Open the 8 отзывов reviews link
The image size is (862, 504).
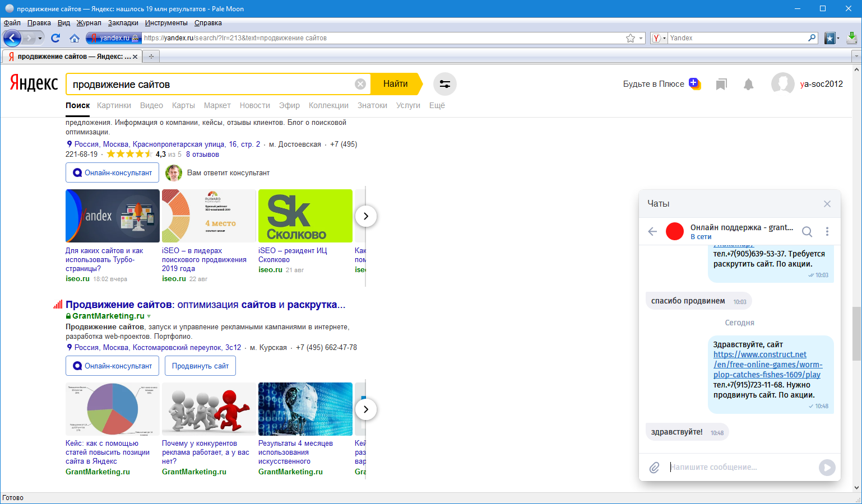click(202, 155)
